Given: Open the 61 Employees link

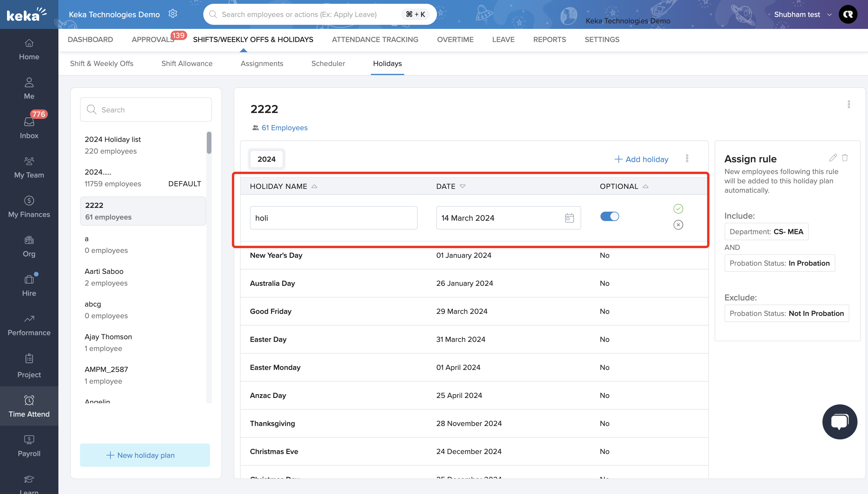Looking at the screenshot, I should point(284,128).
